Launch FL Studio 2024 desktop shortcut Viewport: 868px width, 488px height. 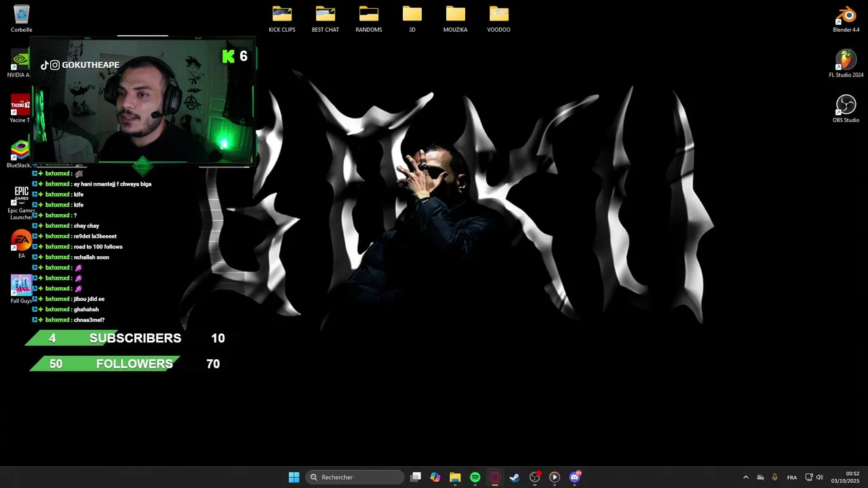click(x=846, y=64)
